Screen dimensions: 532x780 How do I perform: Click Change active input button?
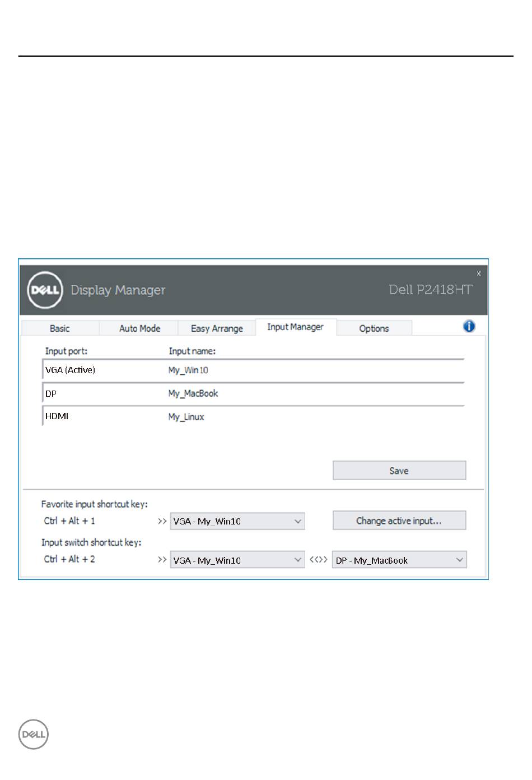pyautogui.click(x=399, y=521)
